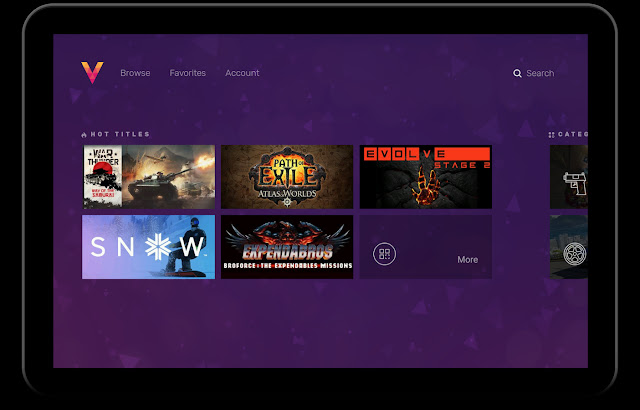Open the racing category with wheel icon
The width and height of the screenshot is (640, 410).
pyautogui.click(x=569, y=247)
